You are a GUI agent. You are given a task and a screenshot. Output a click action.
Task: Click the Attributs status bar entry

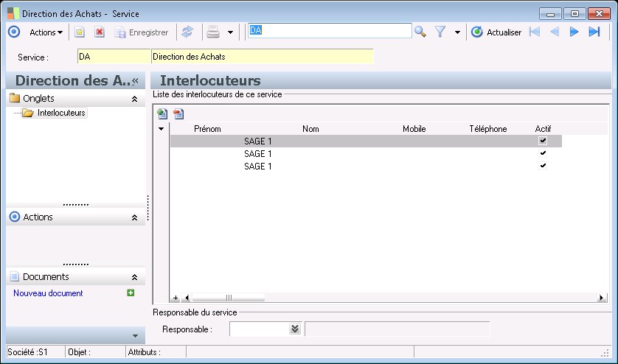pyautogui.click(x=156, y=351)
